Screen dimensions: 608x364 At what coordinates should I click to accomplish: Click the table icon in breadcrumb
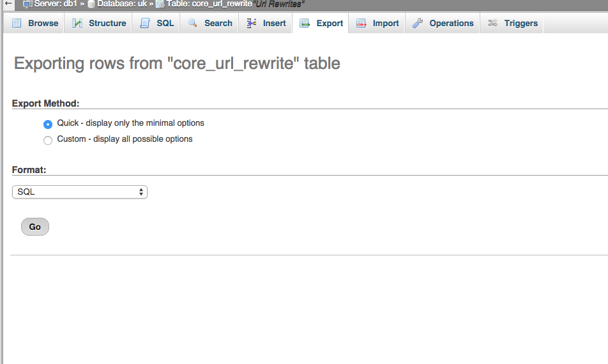(160, 4)
